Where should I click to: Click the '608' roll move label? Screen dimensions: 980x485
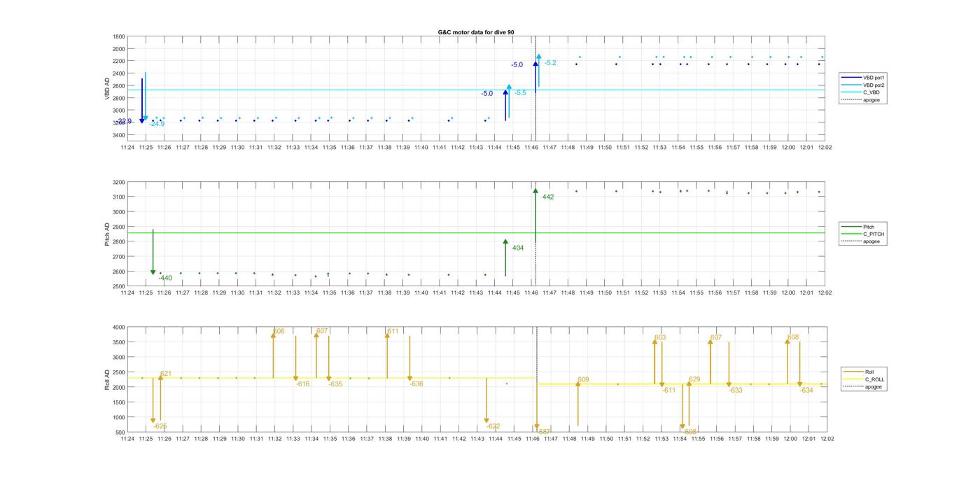click(793, 338)
